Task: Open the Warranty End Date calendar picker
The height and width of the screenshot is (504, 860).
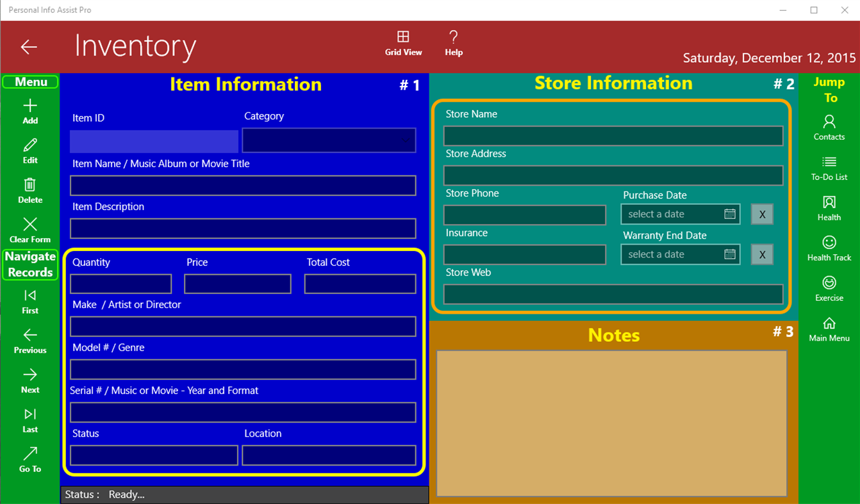Action: 730,254
